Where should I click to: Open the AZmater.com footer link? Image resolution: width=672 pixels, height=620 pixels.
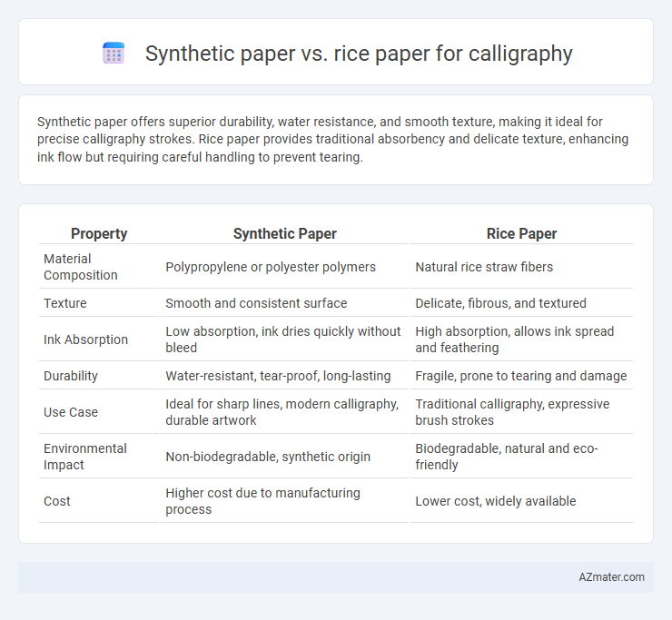point(611,577)
